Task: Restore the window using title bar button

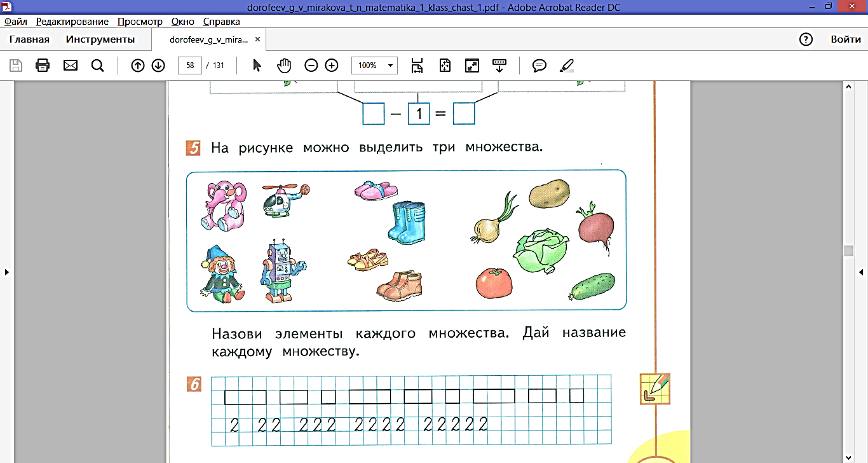Action: pyautogui.click(x=828, y=6)
